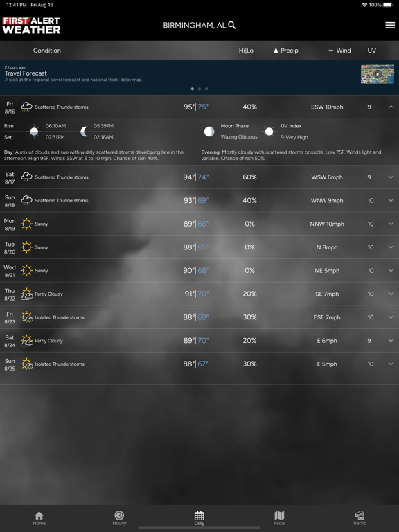Tap the Waxing Gibbous moon phase icon
This screenshot has width=399, height=532.
[x=209, y=132]
